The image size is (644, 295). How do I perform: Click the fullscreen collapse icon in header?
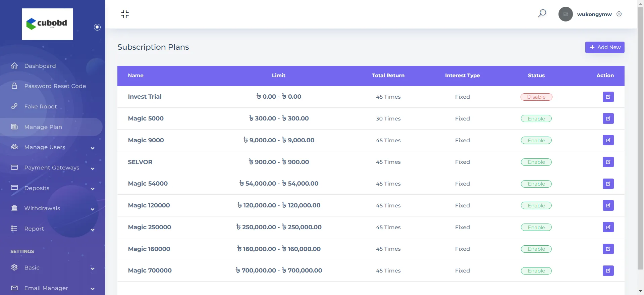125,14
